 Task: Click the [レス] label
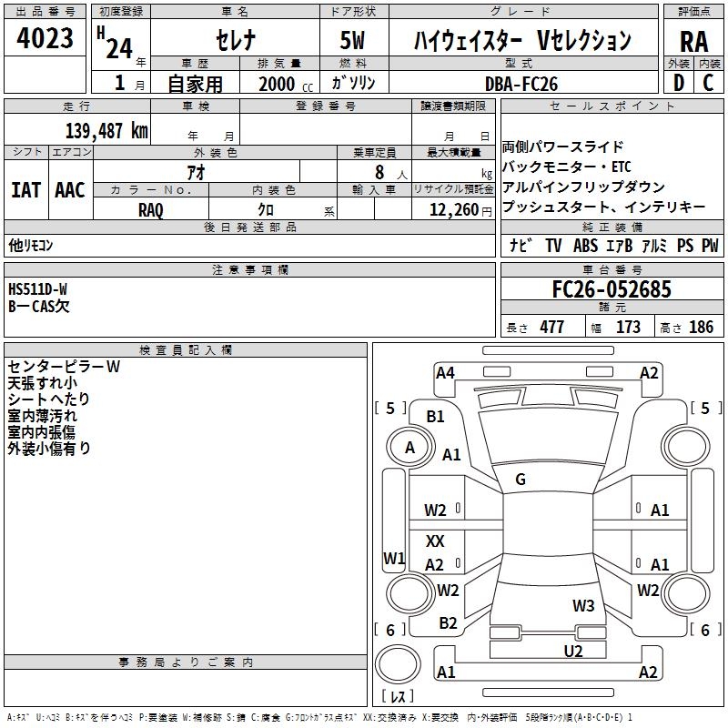[398, 696]
